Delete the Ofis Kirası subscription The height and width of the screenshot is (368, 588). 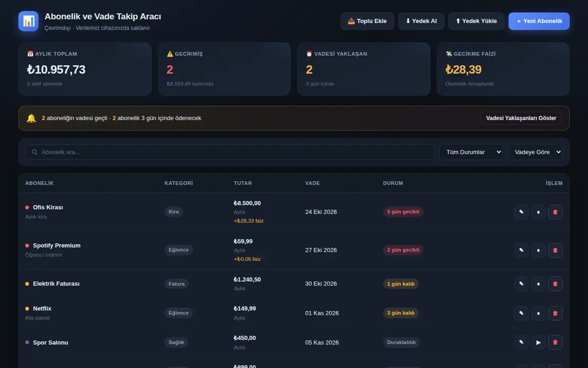click(x=555, y=212)
